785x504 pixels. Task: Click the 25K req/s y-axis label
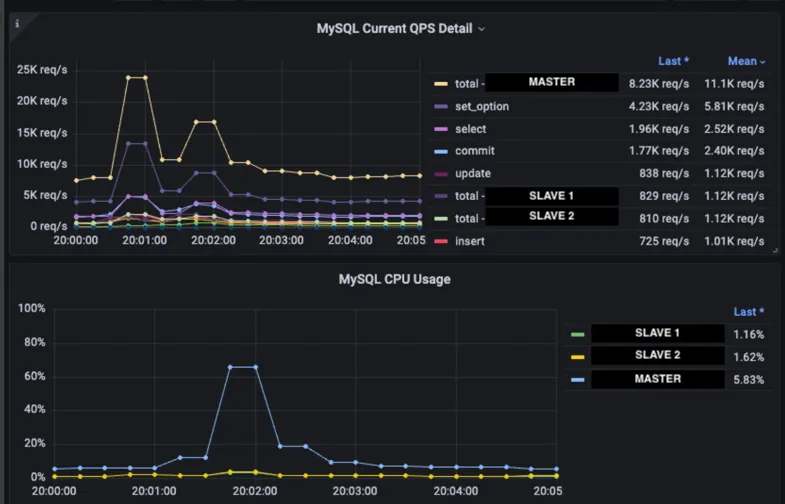click(x=42, y=70)
